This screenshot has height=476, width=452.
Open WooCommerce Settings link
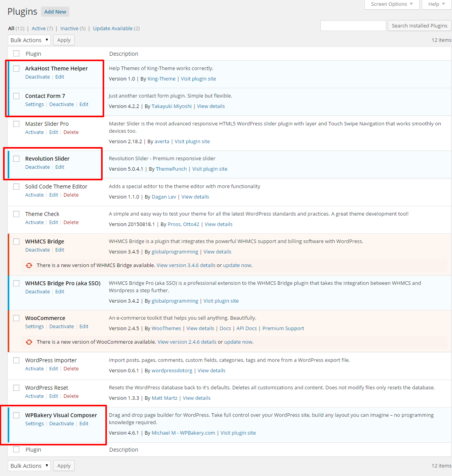coord(34,327)
